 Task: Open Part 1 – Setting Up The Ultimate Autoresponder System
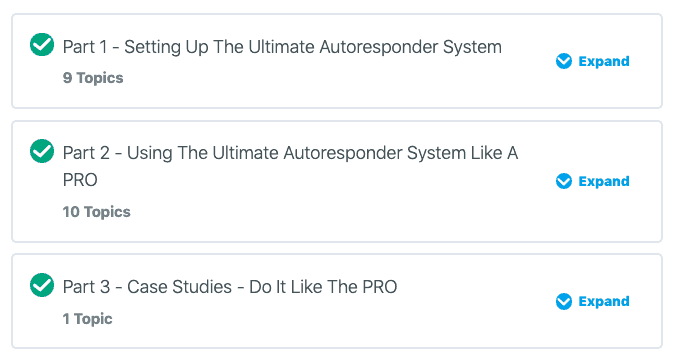(282, 47)
